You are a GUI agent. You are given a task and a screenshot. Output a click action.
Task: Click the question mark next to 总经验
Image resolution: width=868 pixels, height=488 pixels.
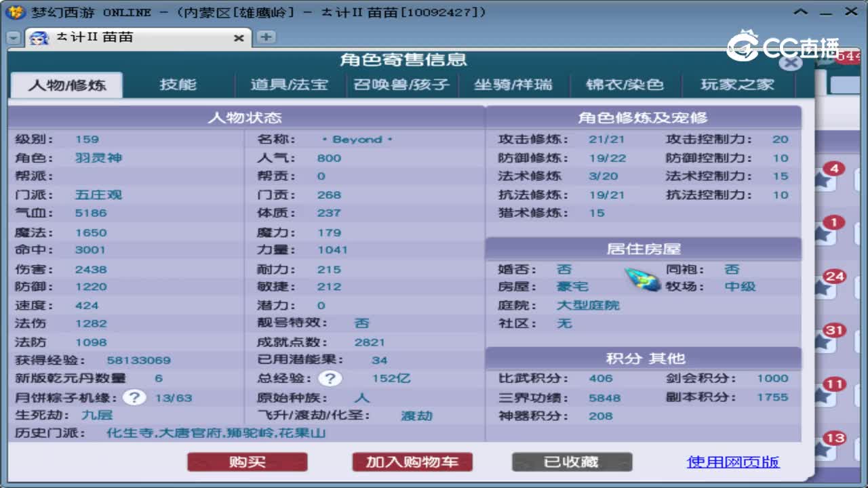[330, 378]
